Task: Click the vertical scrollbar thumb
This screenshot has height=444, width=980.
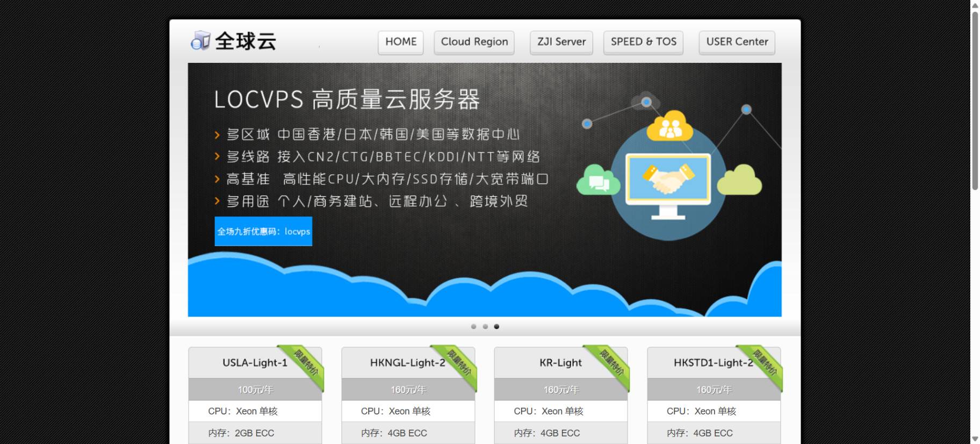Action: pyautogui.click(x=975, y=101)
